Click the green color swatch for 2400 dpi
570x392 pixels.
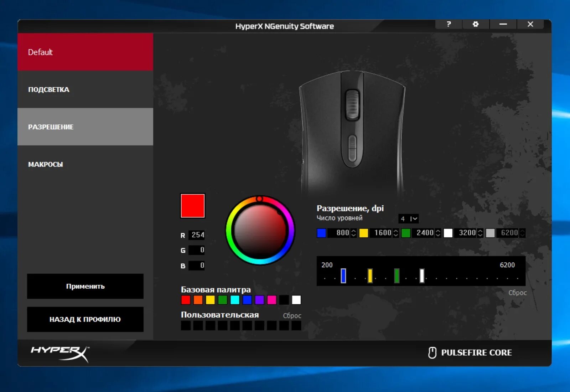406,233
